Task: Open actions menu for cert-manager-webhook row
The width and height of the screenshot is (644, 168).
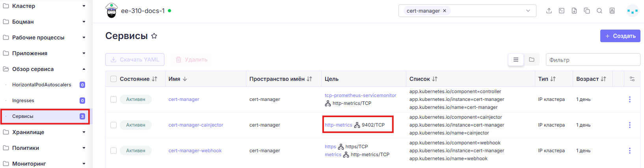Action: point(629,151)
